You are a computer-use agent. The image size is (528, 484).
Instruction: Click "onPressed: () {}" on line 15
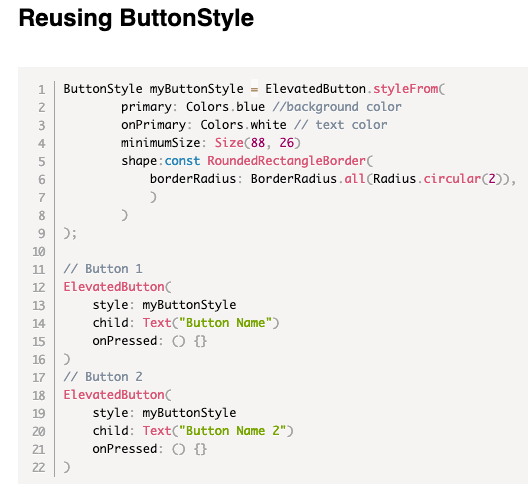click(150, 341)
